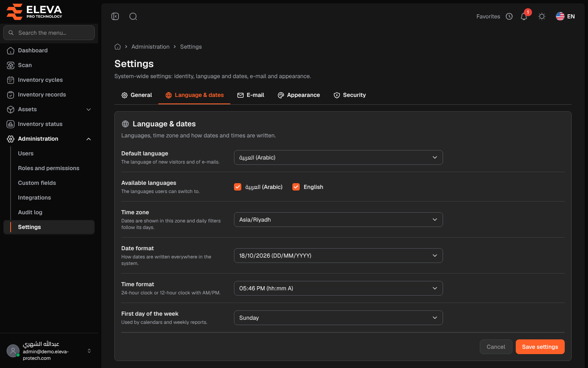This screenshot has width=588, height=368.
Task: Click the Inventory status chart icon
Action: pyautogui.click(x=11, y=124)
